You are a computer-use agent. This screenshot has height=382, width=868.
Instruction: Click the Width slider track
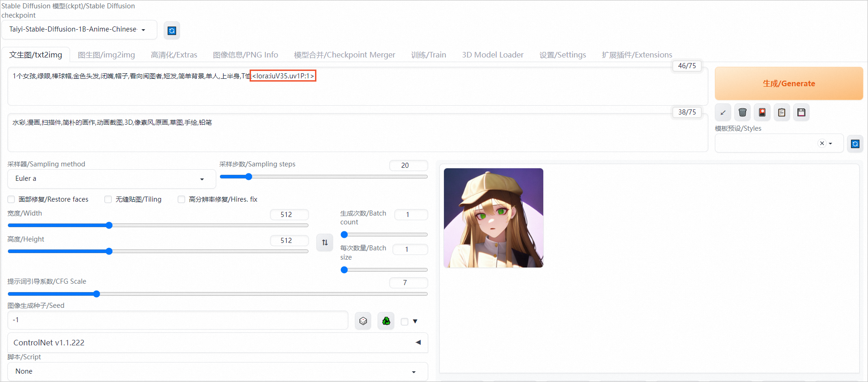pos(158,225)
